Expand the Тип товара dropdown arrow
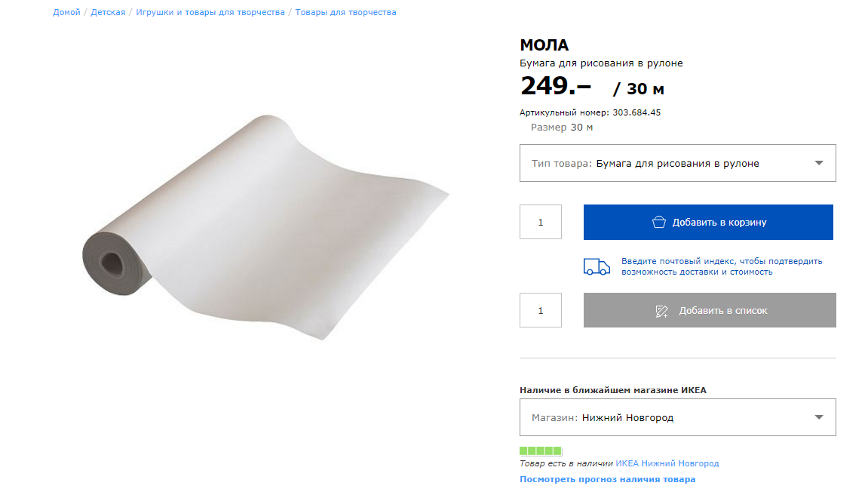This screenshot has width=868, height=495. 819,163
